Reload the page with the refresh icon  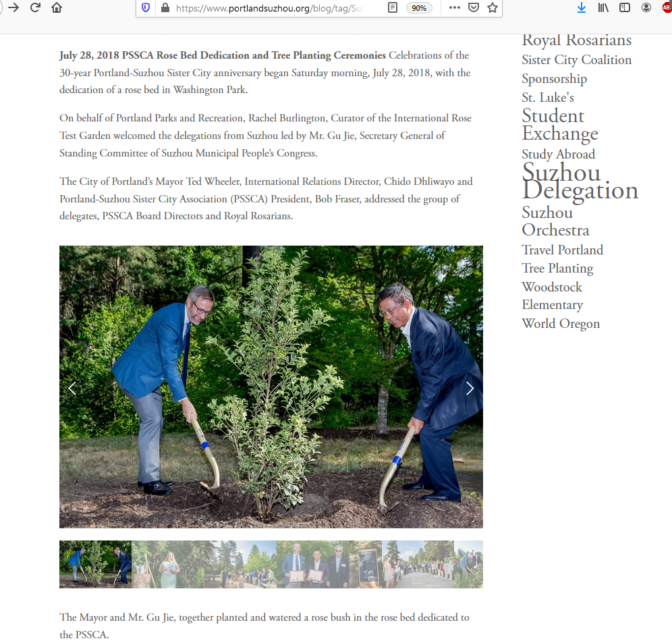point(35,7)
